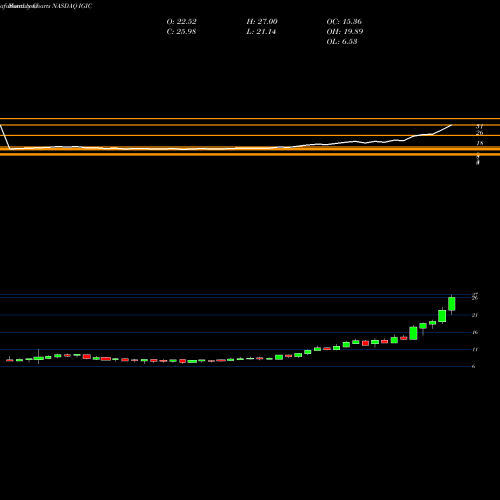Click the close price 'C: 25.98'
Image resolution: width=500 pixels, height=500 pixels.
(181, 32)
